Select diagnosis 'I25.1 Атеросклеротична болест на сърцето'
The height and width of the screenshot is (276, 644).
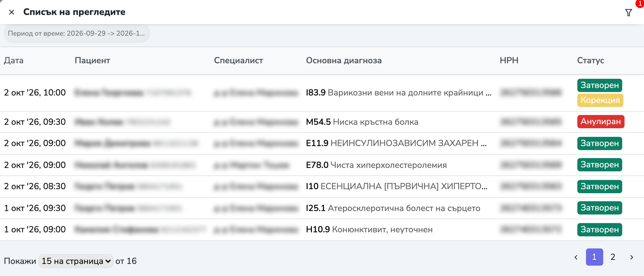(393, 208)
